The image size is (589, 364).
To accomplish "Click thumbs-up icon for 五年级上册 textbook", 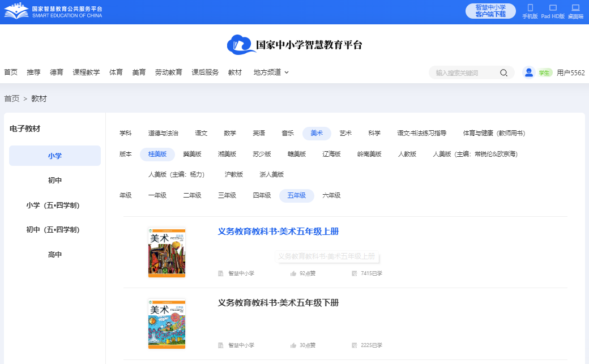I will [x=293, y=273].
